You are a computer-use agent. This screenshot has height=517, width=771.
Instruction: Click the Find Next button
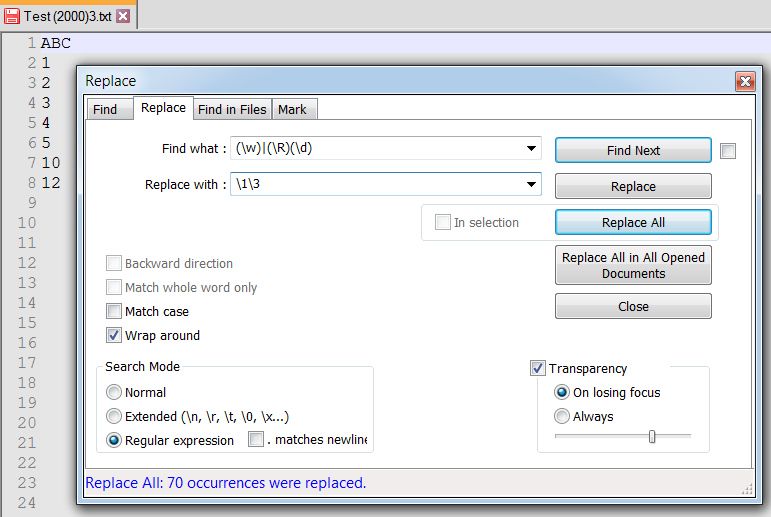pyautogui.click(x=633, y=150)
